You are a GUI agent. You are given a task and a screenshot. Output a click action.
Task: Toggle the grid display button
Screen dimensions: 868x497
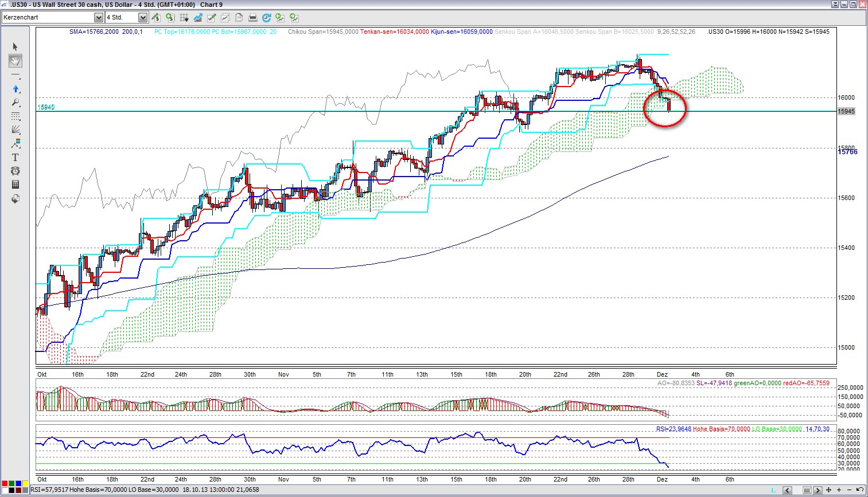coord(184,18)
